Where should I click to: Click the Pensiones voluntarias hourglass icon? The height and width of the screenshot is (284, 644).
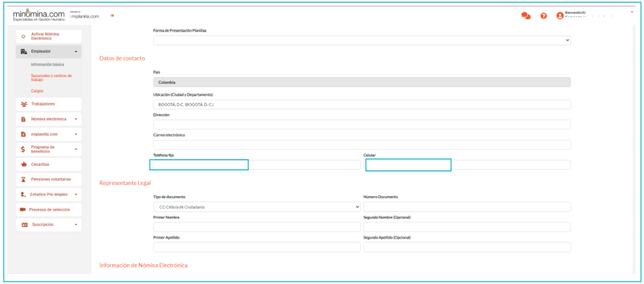[x=23, y=180]
